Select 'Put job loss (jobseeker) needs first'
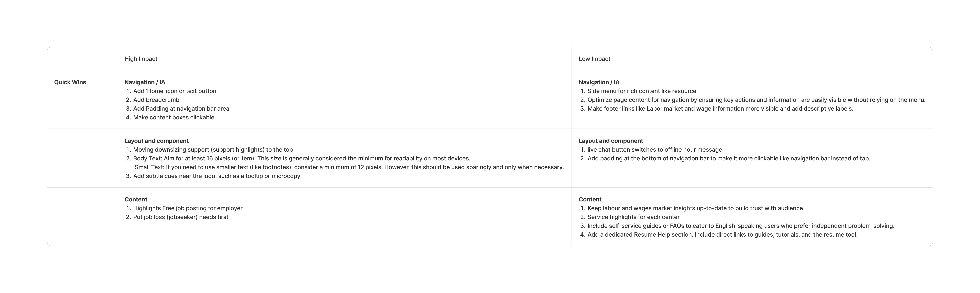The width and height of the screenshot is (980, 293). coord(181,217)
